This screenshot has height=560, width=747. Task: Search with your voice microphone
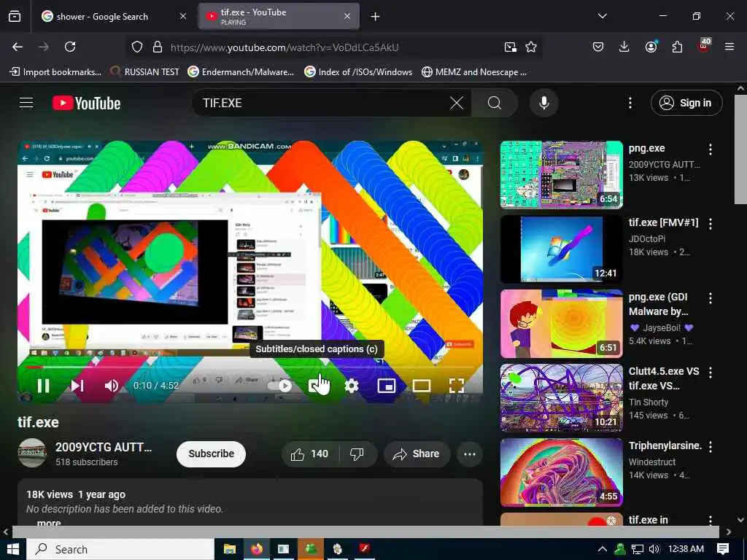coord(544,103)
